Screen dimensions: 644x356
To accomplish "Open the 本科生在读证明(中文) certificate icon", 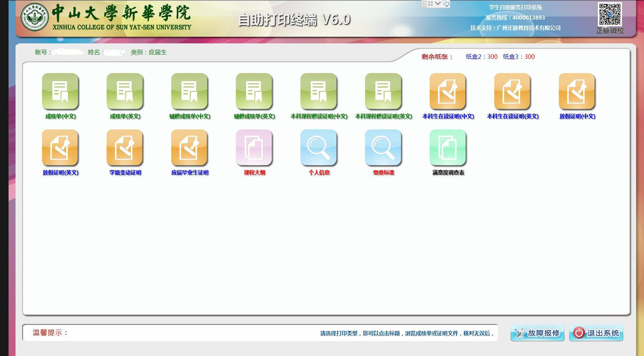I will (448, 91).
